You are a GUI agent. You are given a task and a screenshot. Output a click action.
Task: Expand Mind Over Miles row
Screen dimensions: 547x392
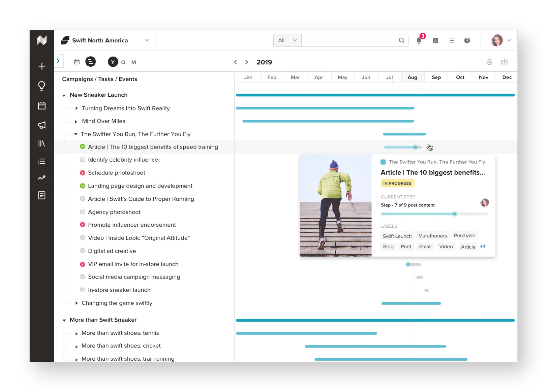tap(76, 122)
